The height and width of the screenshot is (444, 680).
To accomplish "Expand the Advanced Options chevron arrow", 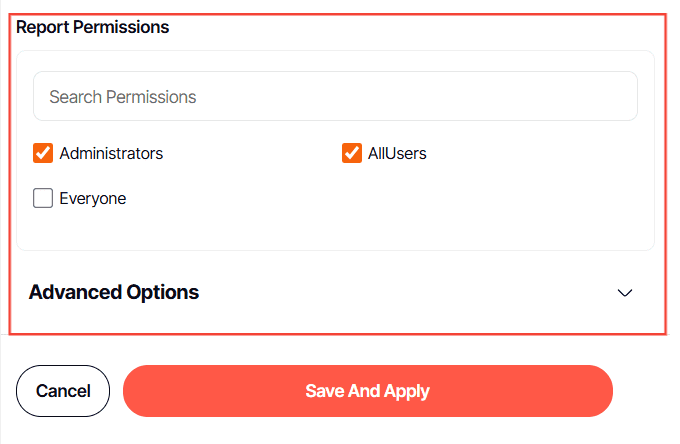I will (x=625, y=293).
